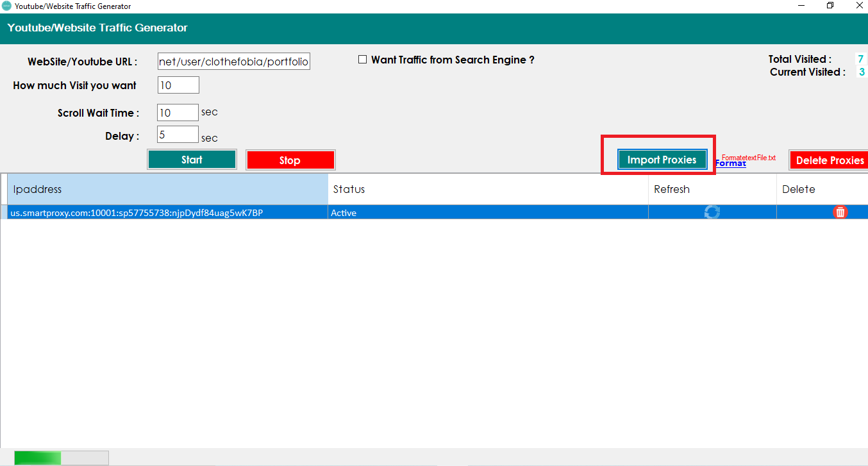Refresh the smartproxy proxy status

(712, 212)
